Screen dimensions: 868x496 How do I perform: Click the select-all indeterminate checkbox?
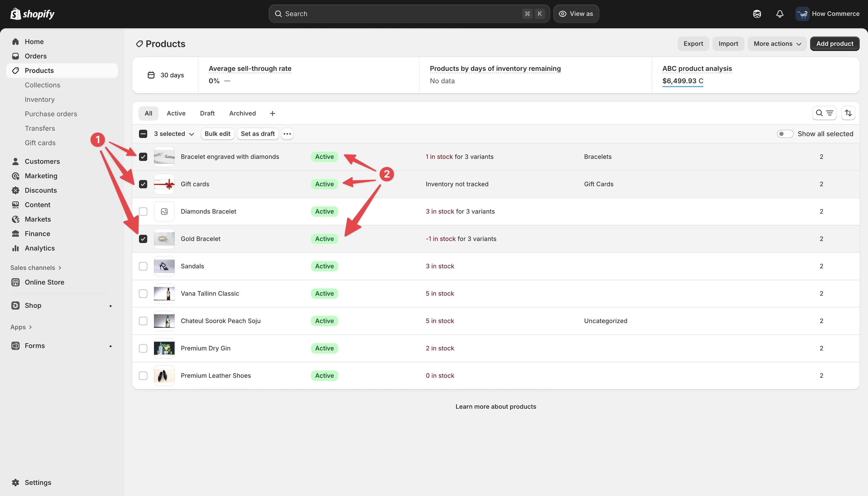pyautogui.click(x=143, y=134)
